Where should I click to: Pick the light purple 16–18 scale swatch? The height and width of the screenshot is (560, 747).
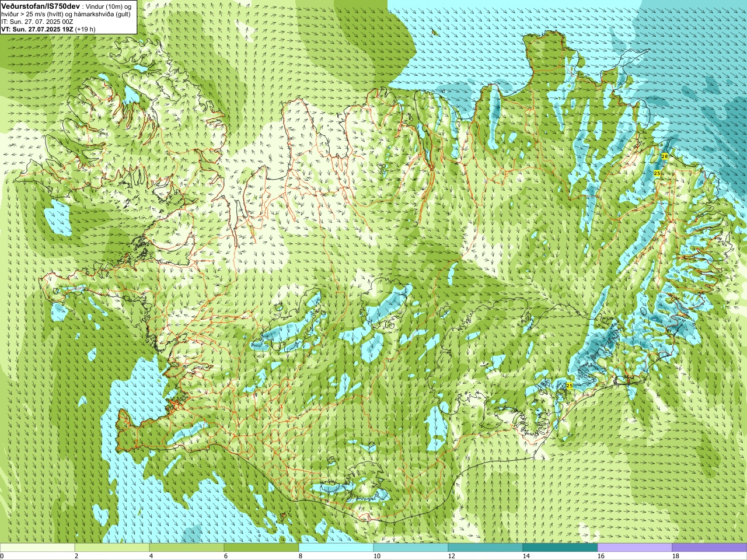coord(635,548)
